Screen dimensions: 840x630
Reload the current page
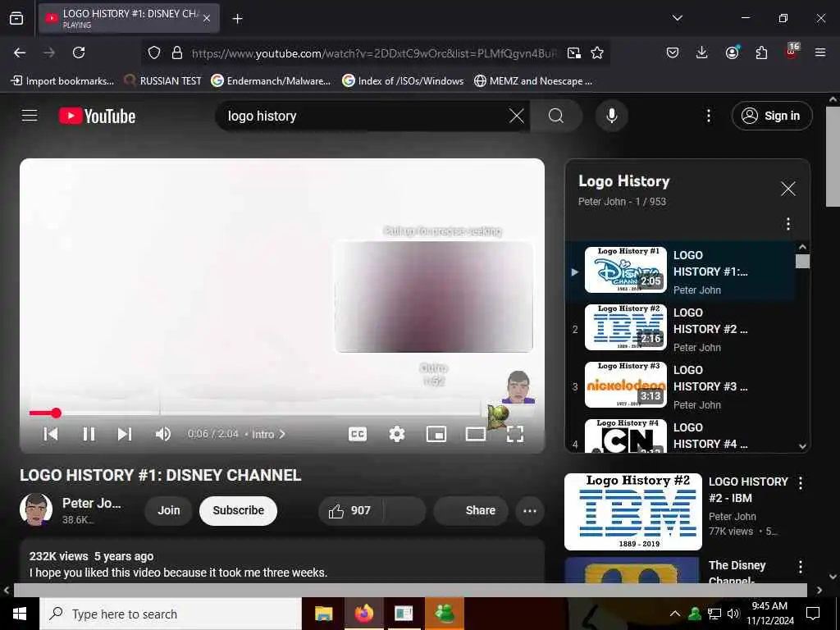tap(79, 52)
